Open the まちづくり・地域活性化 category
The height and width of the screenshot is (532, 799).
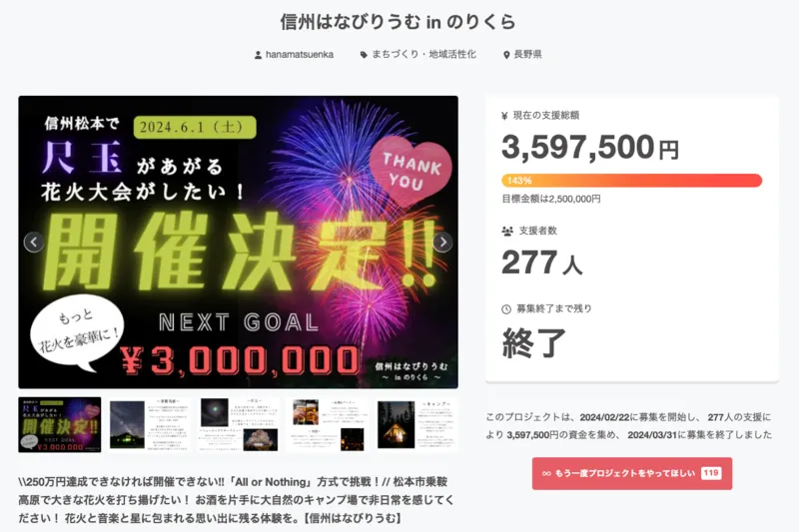(x=423, y=55)
